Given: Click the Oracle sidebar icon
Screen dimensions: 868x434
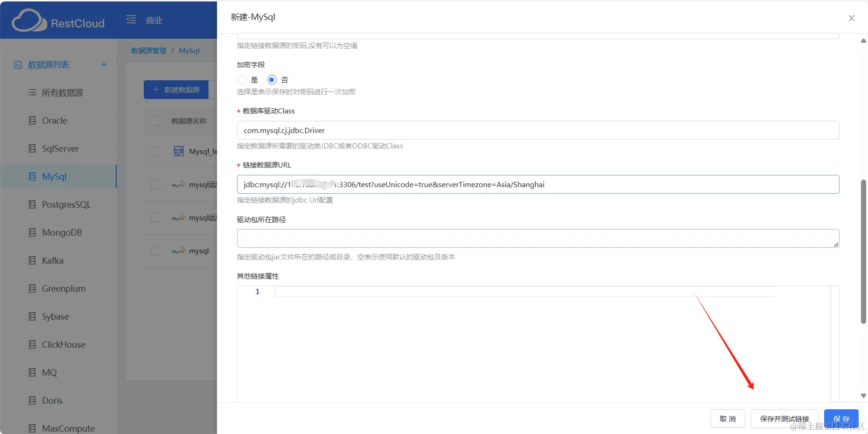Looking at the screenshot, I should (32, 120).
